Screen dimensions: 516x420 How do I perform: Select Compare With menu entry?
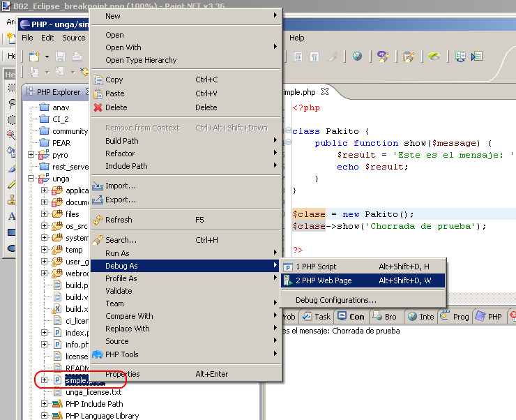click(185, 316)
